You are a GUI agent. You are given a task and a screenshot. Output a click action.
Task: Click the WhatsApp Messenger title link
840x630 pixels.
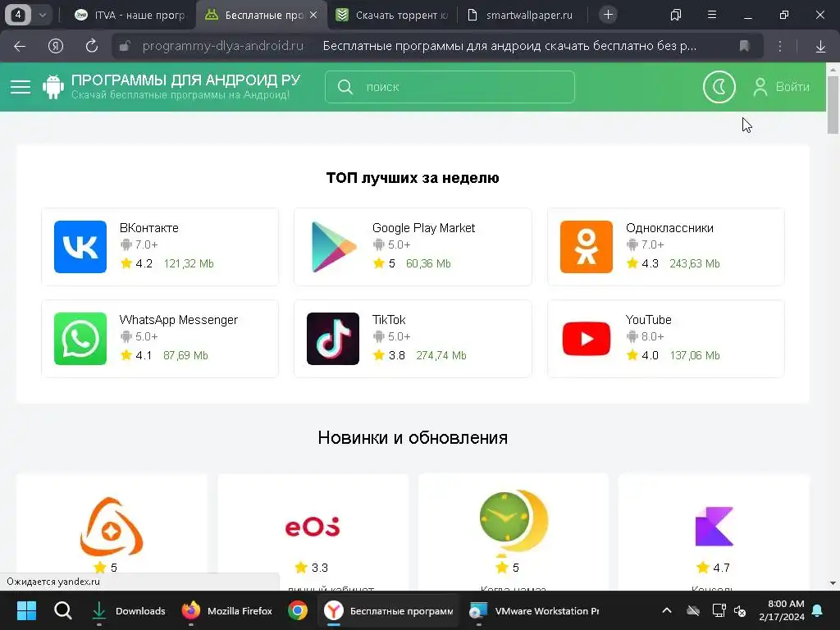tap(178, 320)
